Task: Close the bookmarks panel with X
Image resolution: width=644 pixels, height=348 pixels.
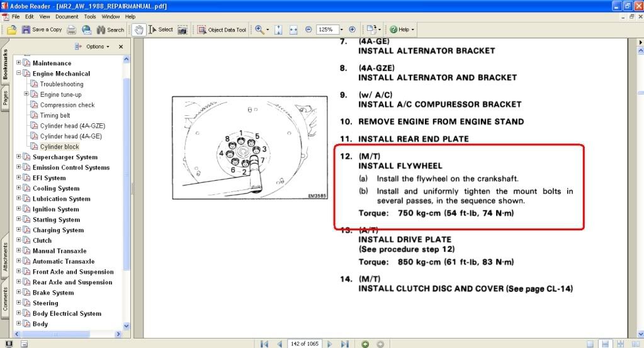Action: pos(121,47)
